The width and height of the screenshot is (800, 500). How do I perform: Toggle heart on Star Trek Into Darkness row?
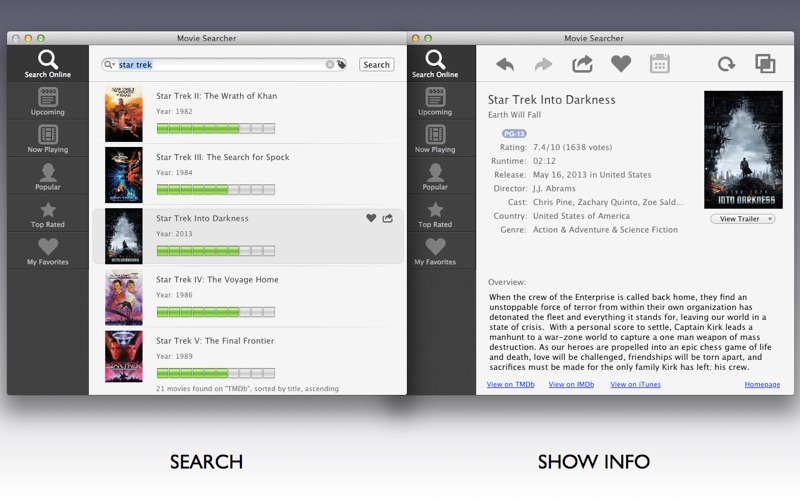point(371,218)
